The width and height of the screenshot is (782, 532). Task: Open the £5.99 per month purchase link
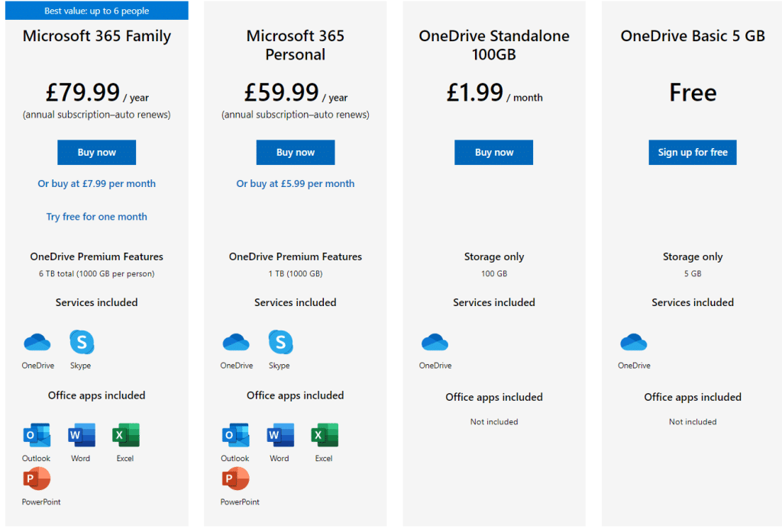[x=295, y=183]
